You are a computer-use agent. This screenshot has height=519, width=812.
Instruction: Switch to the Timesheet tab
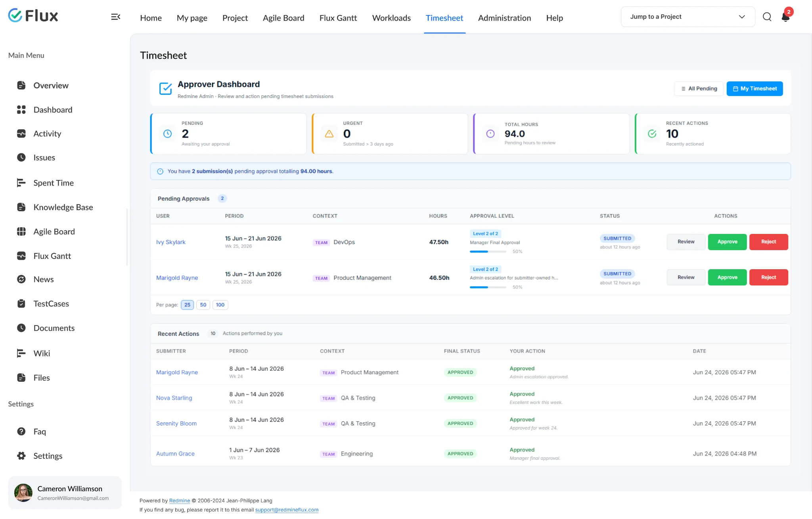pyautogui.click(x=444, y=18)
